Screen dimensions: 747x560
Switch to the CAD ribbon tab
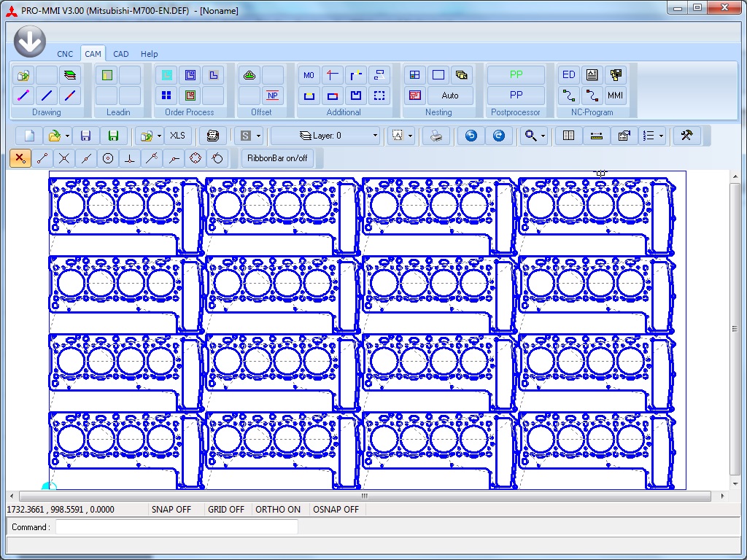tap(121, 54)
